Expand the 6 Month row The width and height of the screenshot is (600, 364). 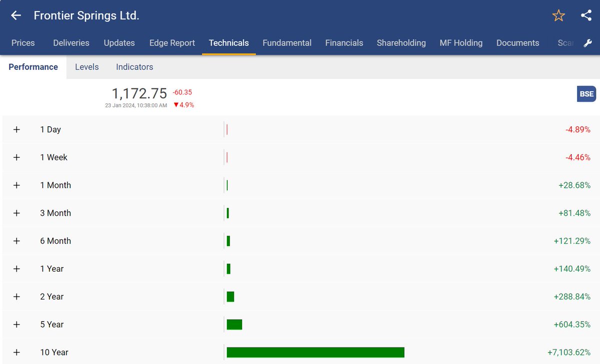coord(16,241)
